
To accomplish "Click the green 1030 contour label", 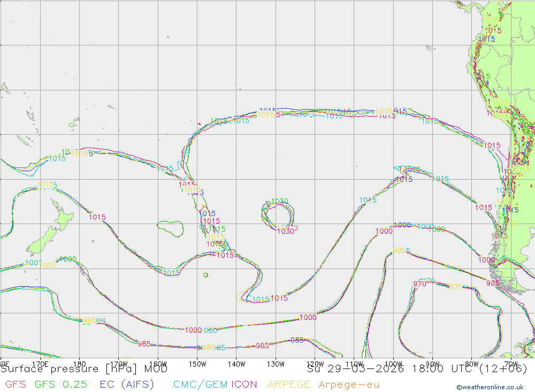I will (280, 201).
